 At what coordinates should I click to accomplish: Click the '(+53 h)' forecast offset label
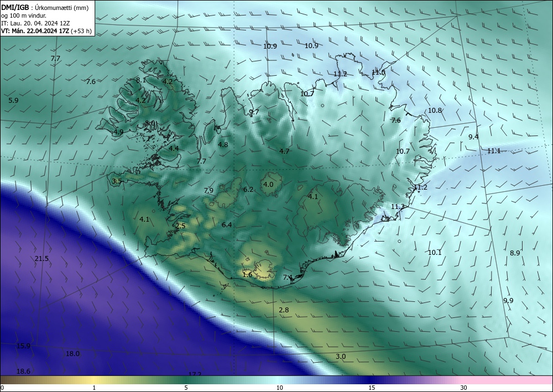tap(81, 31)
